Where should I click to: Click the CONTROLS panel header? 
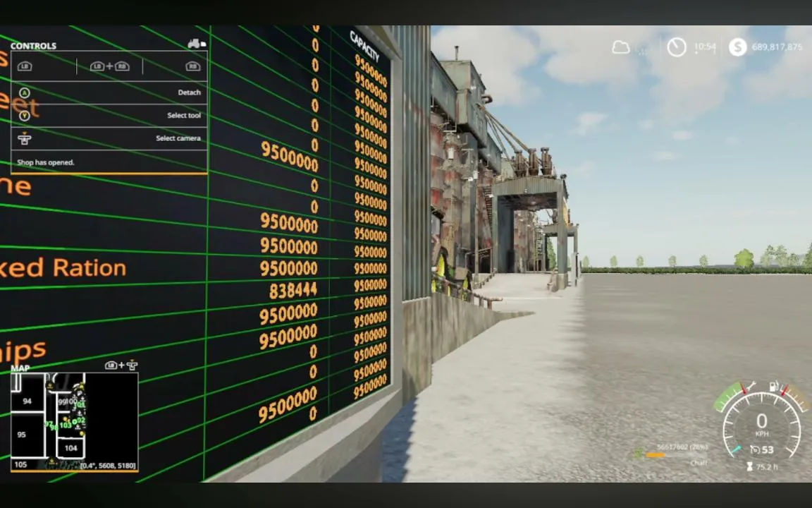pyautogui.click(x=33, y=46)
